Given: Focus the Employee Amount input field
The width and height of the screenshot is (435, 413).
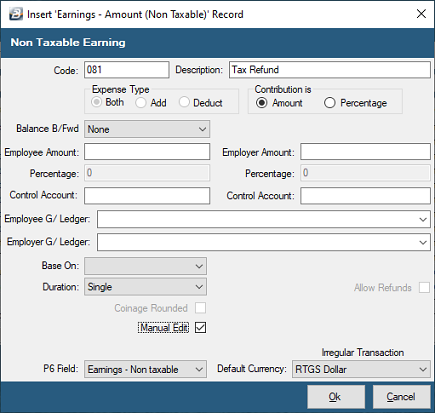Looking at the screenshot, I should click(x=147, y=152).
